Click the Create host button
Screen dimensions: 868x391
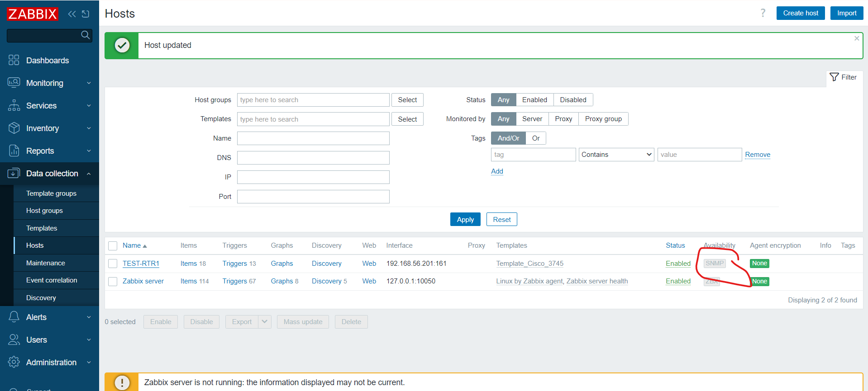click(801, 13)
